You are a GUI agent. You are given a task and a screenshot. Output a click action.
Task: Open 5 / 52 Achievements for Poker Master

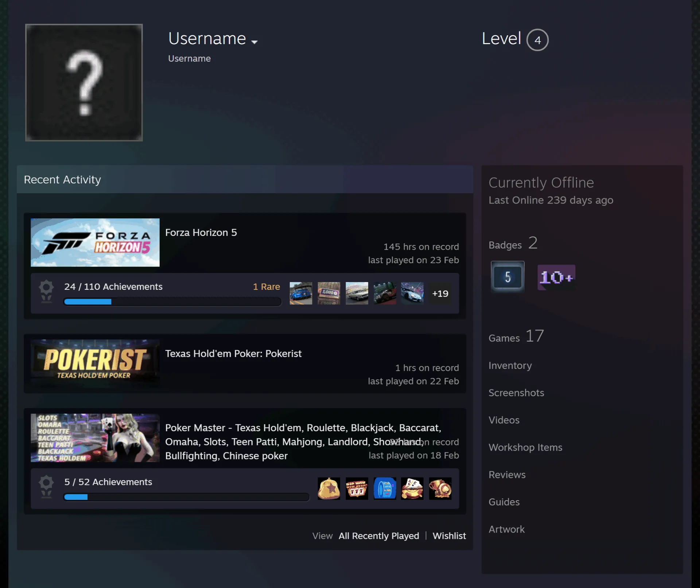[108, 482]
